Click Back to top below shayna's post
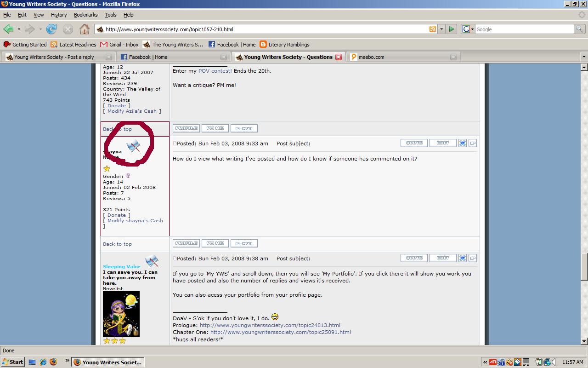Image resolution: width=588 pixels, height=368 pixels. (x=117, y=244)
